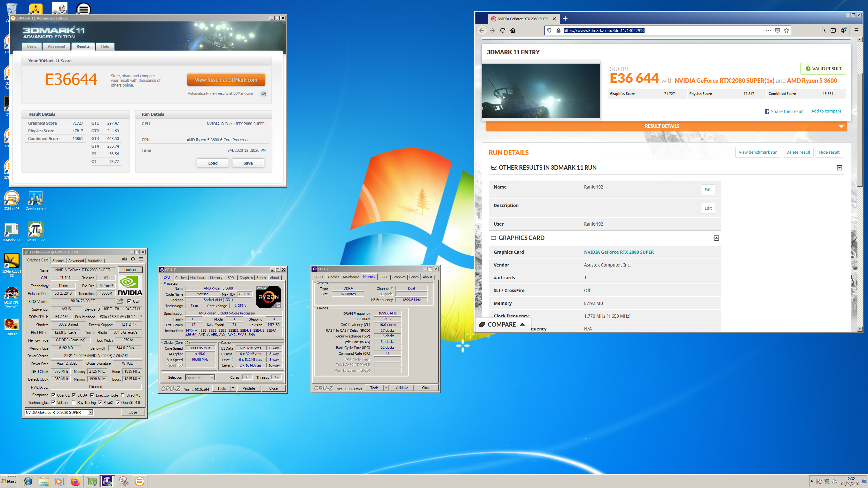
Task: Open Mainboard tab in CPU-Z CPU window
Action: tap(198, 278)
